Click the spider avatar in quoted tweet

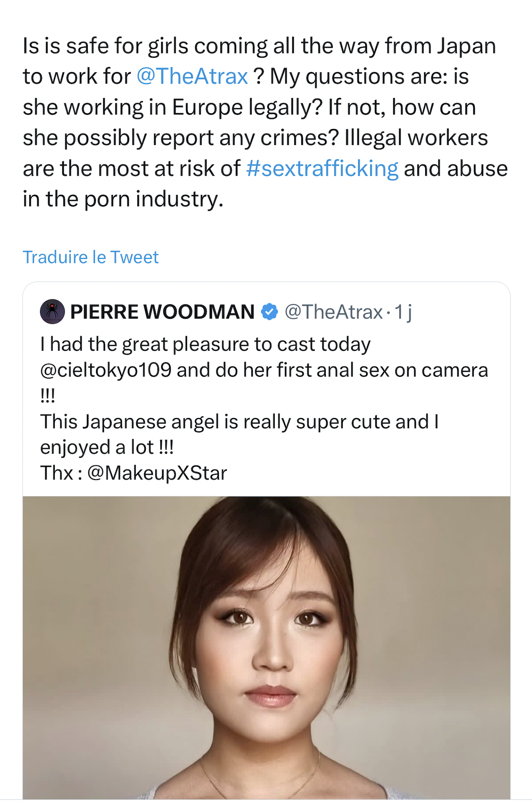click(x=52, y=312)
